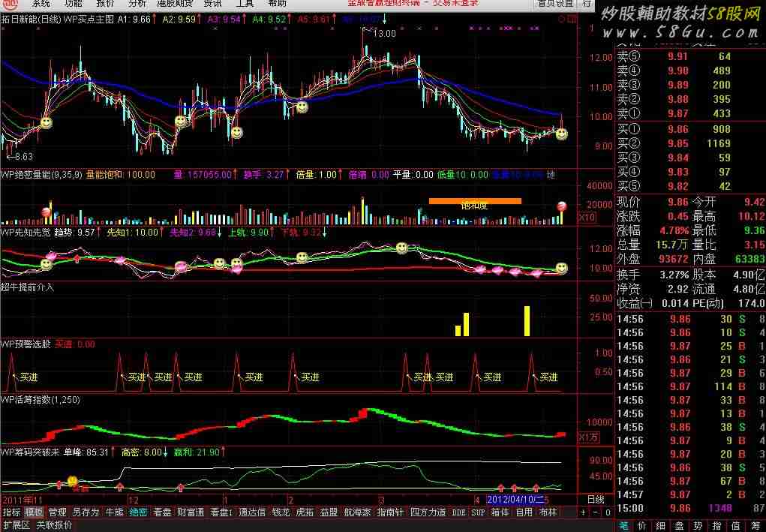Image resolution: width=766 pixels, height=532 pixels.
Task: Click the WP买点主图 indicator title
Action: [x=89, y=20]
